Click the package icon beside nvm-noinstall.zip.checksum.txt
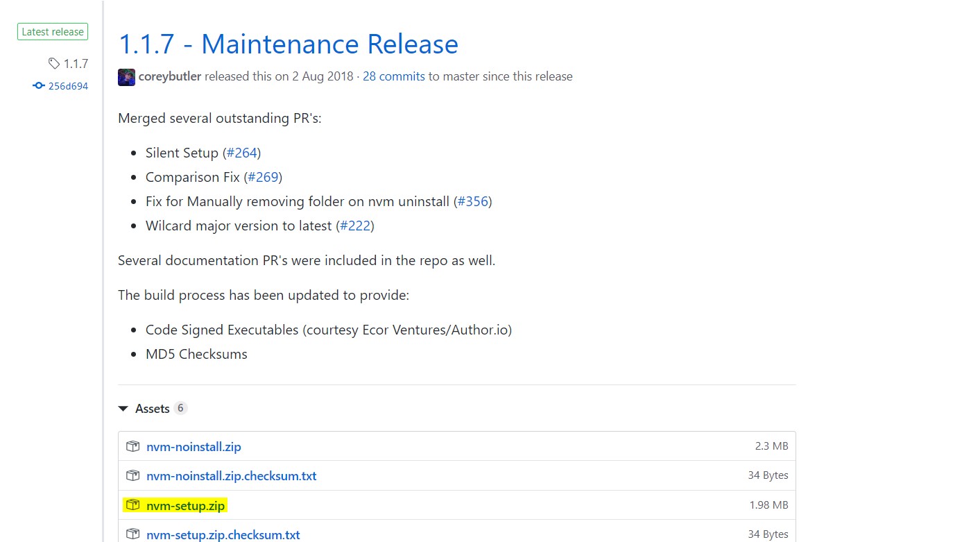980x542 pixels. click(132, 476)
